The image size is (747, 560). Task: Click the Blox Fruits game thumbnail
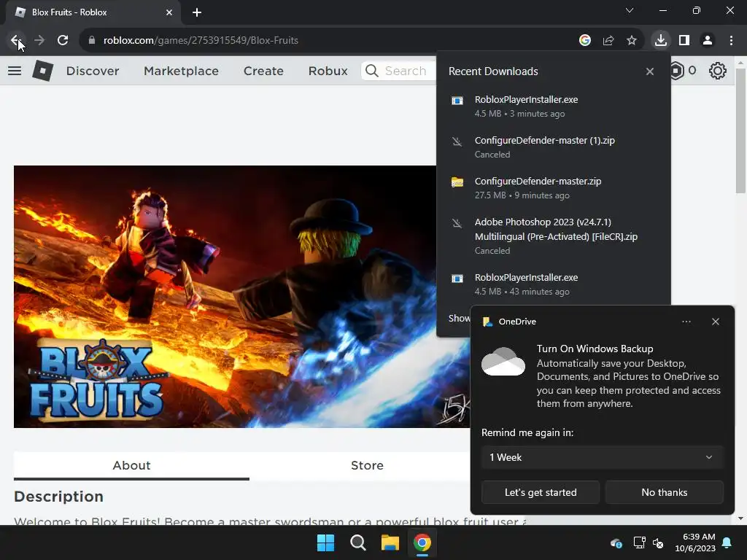click(x=242, y=297)
